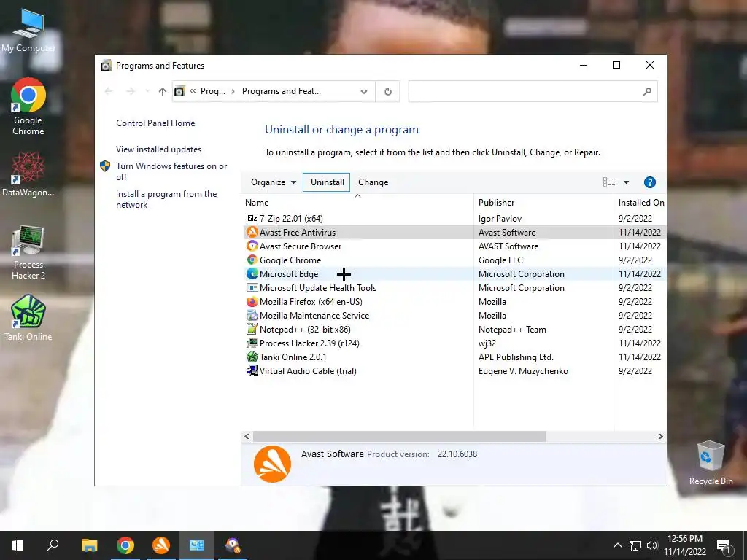Expand the address bar history dropdown
747x560 pixels.
coord(363,91)
